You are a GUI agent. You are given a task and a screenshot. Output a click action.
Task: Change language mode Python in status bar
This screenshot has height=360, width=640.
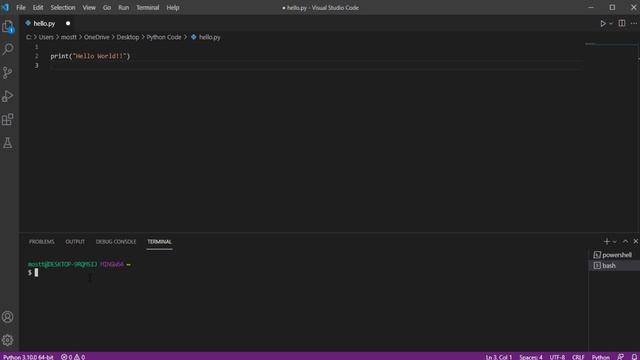[x=601, y=357]
